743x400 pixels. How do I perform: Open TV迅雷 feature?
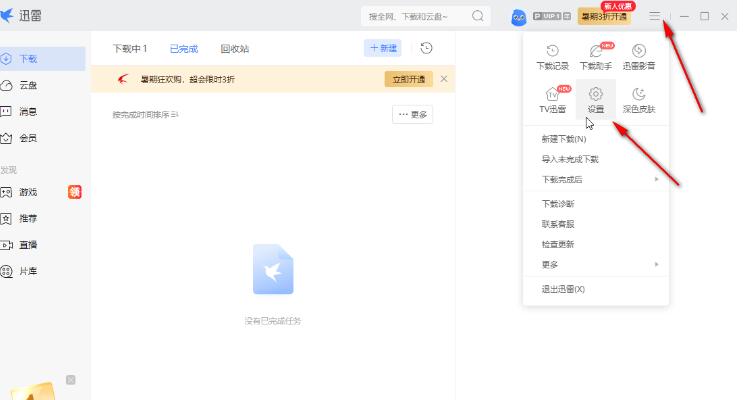click(553, 100)
